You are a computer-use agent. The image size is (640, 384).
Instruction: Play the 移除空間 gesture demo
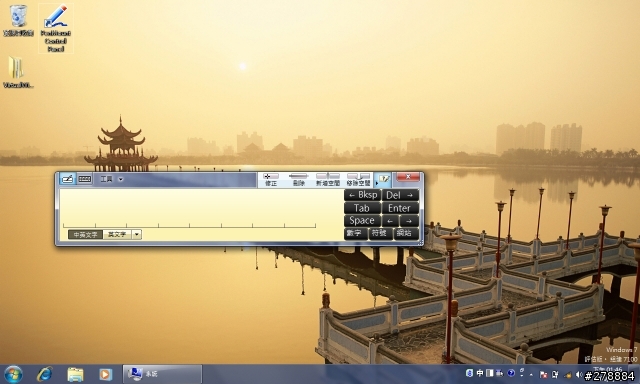click(358, 180)
